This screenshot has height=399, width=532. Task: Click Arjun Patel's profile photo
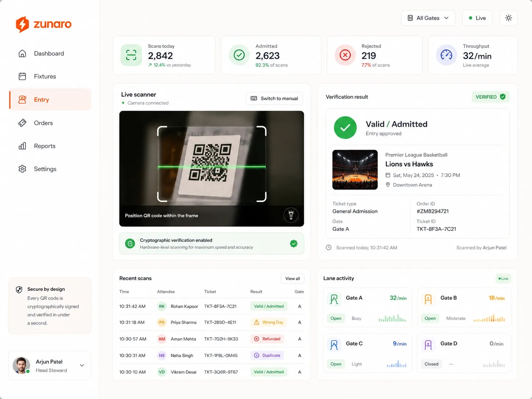[x=21, y=366]
